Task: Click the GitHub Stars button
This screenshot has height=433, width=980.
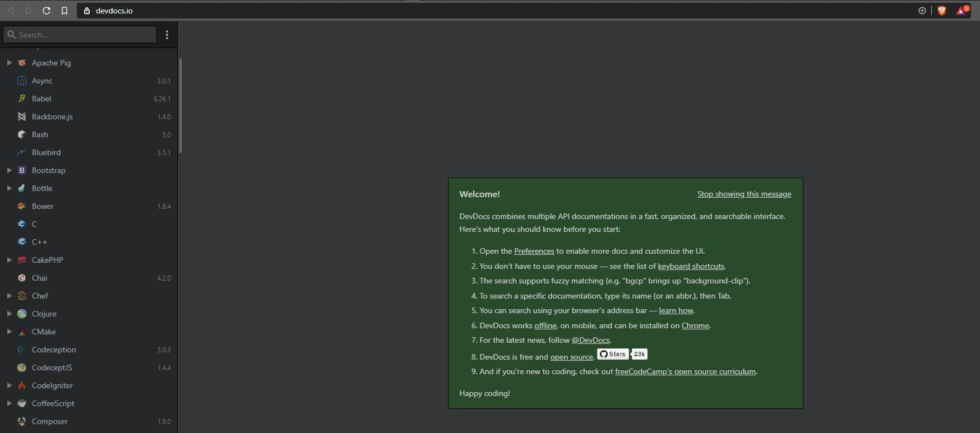Action: coord(613,354)
